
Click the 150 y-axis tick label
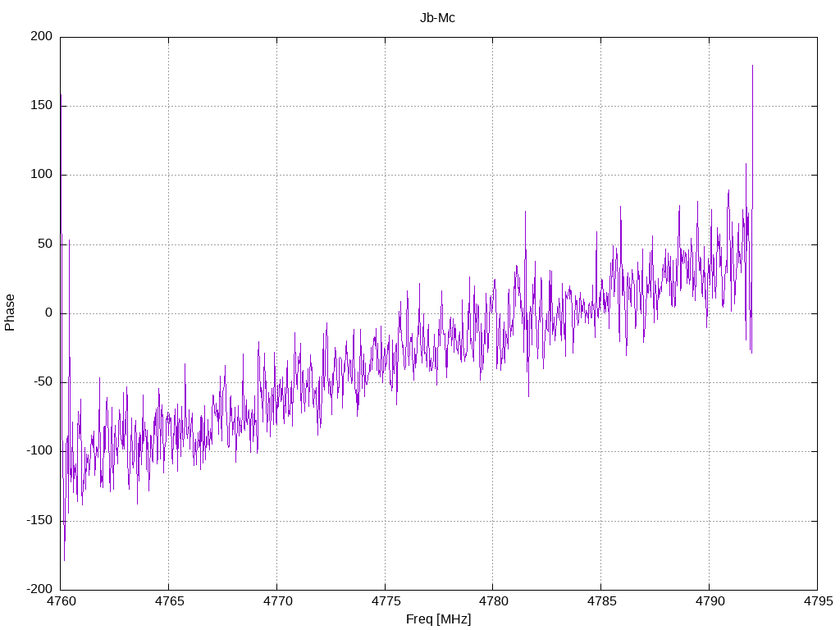[x=43, y=106]
